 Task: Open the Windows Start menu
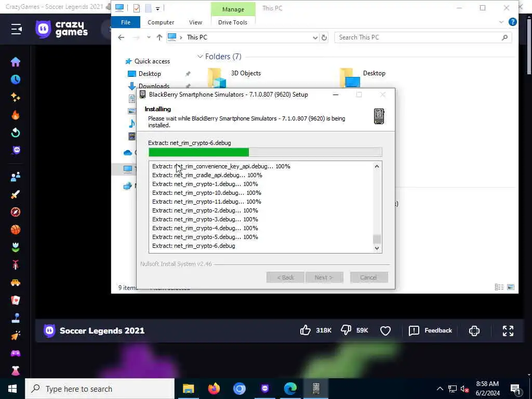tap(12, 389)
